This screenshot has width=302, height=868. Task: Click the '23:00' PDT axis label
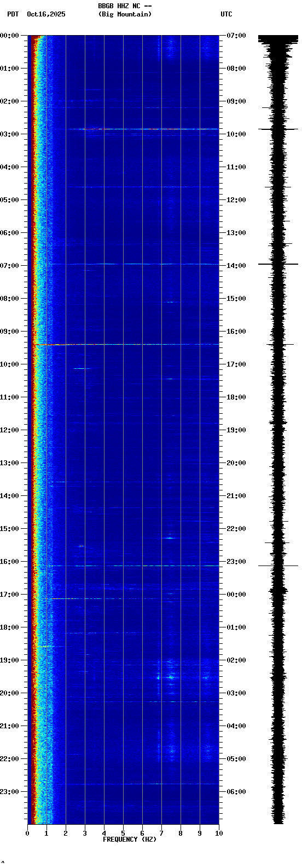[10, 792]
